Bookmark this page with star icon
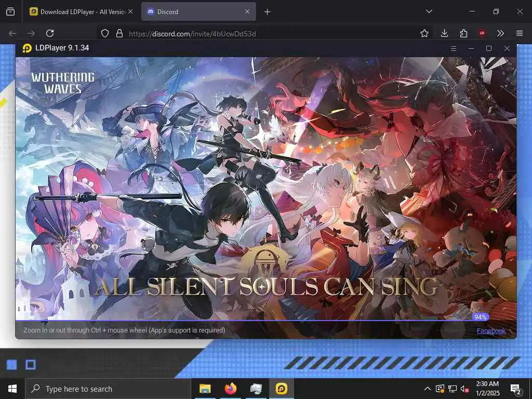 [424, 33]
